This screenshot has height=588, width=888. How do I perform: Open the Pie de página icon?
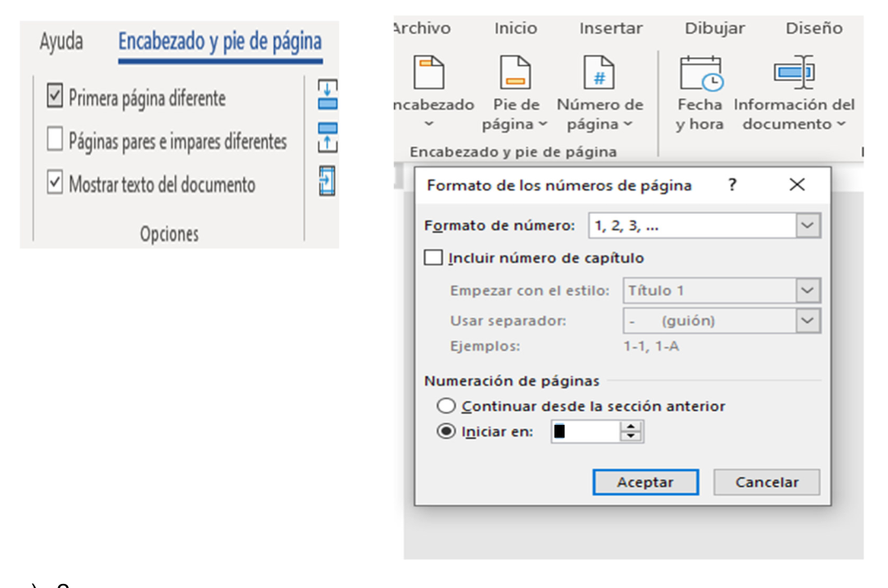516,73
